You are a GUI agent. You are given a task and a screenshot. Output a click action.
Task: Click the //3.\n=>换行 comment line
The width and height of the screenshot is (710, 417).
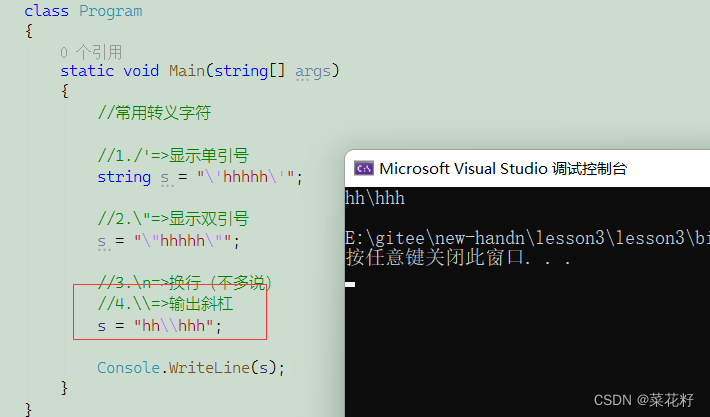pos(185,283)
